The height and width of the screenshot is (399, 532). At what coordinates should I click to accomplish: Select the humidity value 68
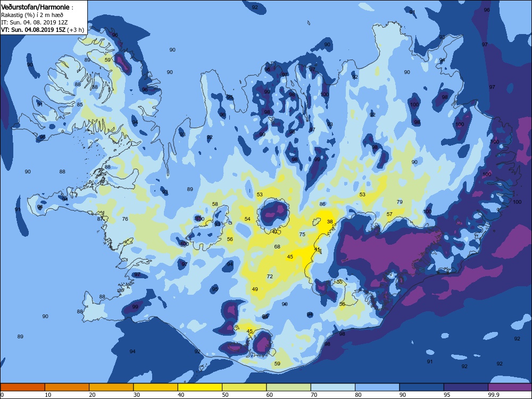click(x=277, y=247)
